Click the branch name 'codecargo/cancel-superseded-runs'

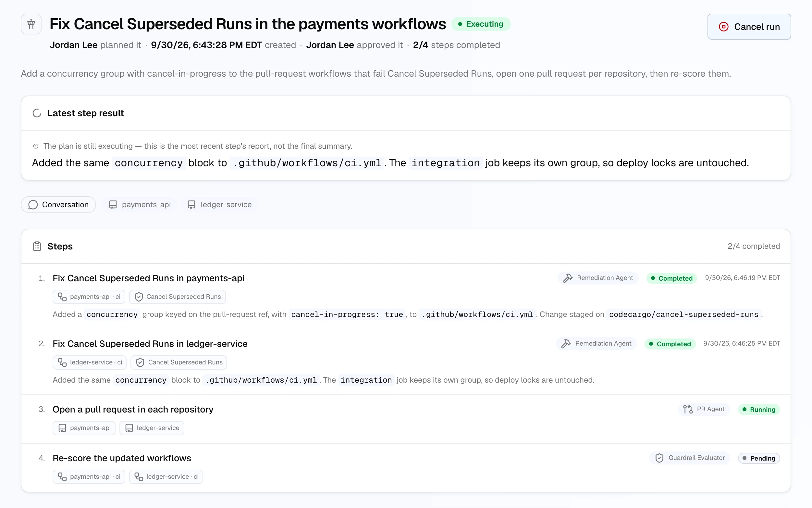[x=683, y=314]
